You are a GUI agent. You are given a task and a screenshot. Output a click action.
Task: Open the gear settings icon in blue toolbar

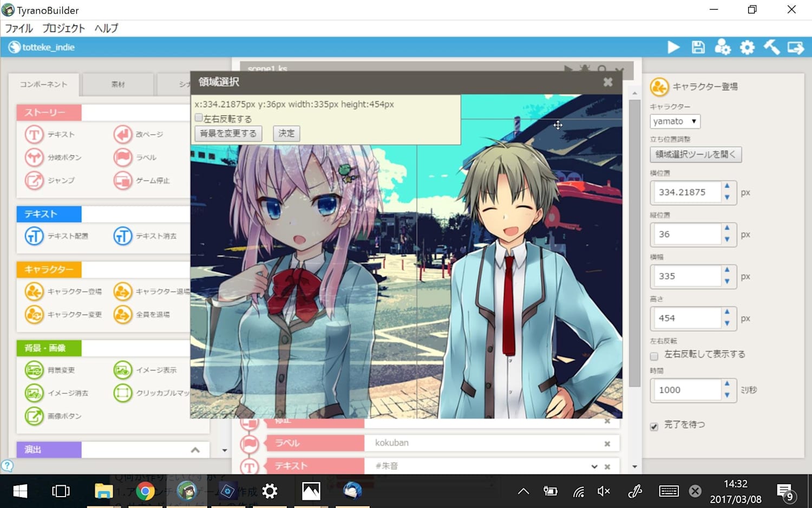(747, 48)
